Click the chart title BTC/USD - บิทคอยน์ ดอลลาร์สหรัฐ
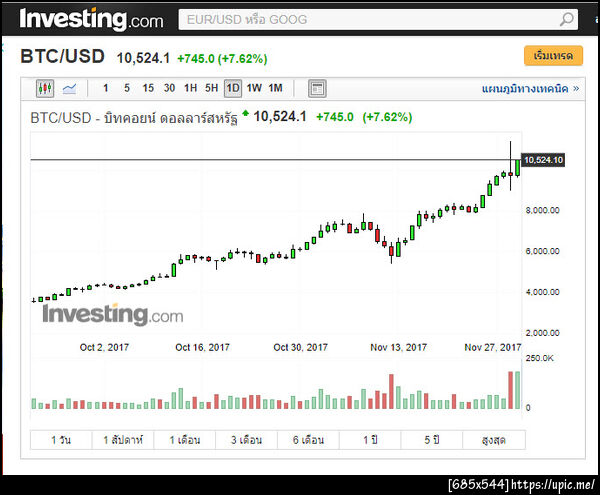Image resolution: width=600 pixels, height=495 pixels. [x=134, y=117]
